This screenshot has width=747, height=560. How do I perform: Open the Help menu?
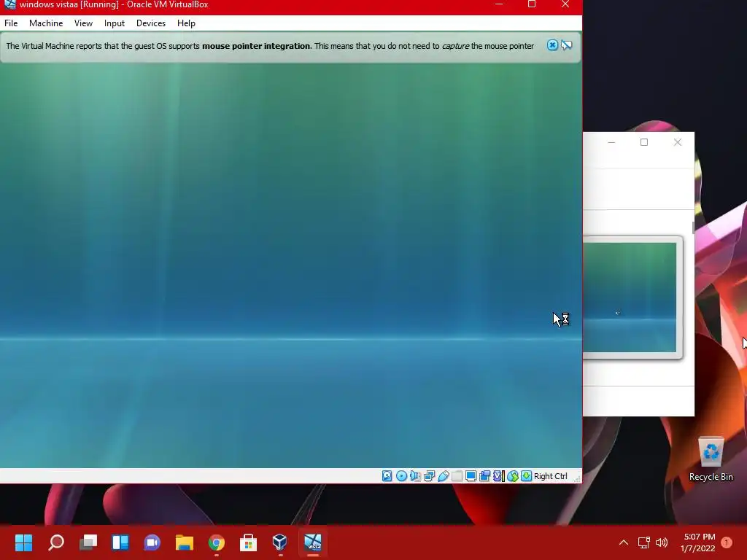click(x=186, y=23)
